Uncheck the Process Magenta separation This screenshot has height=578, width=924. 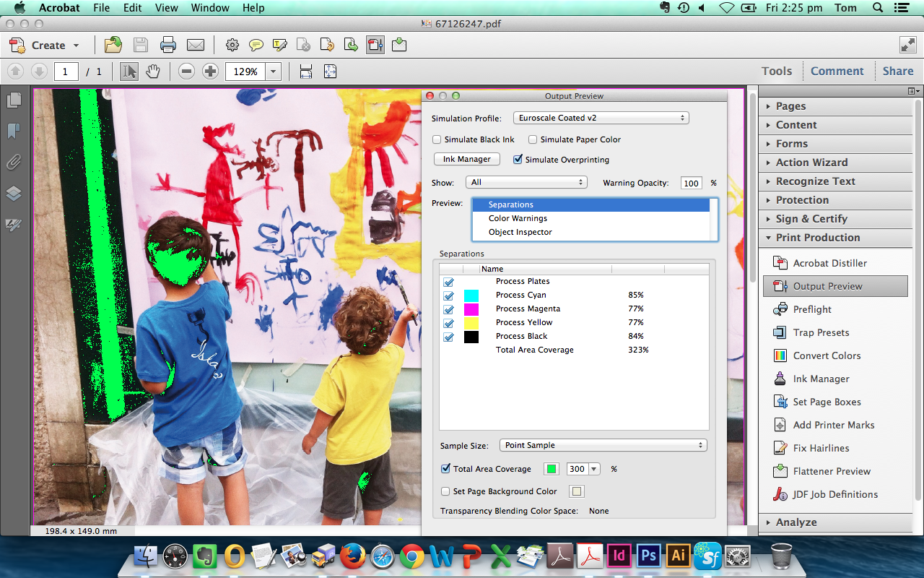tap(448, 309)
